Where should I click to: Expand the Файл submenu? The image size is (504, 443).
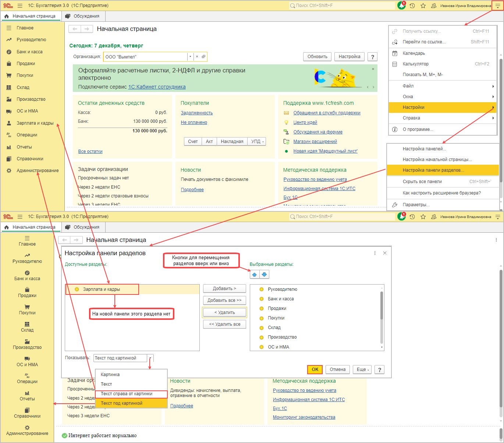443,86
